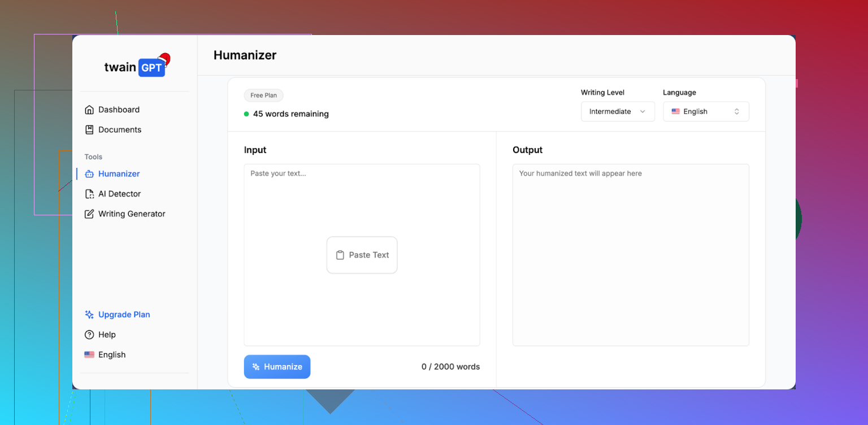This screenshot has width=868, height=425.
Task: Go to AI Detector tool
Action: 119,194
